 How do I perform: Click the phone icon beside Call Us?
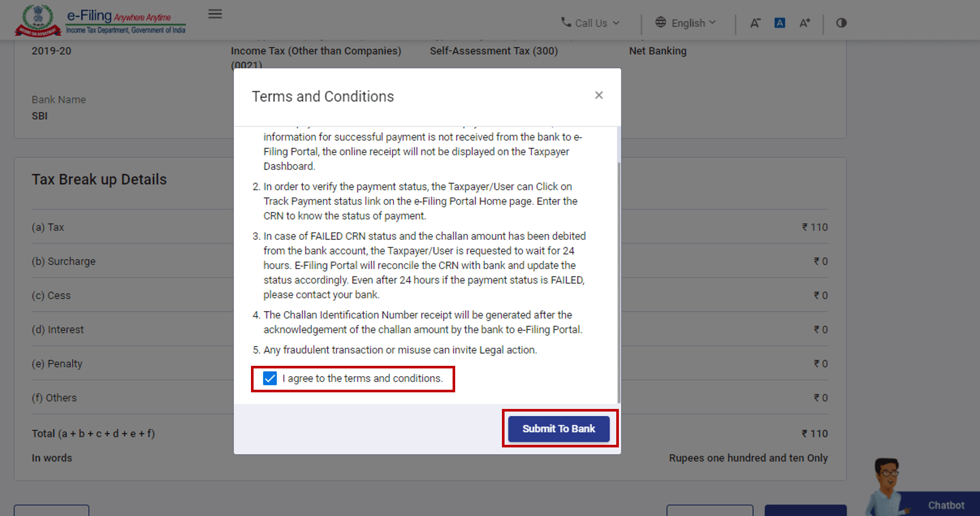pyautogui.click(x=566, y=22)
